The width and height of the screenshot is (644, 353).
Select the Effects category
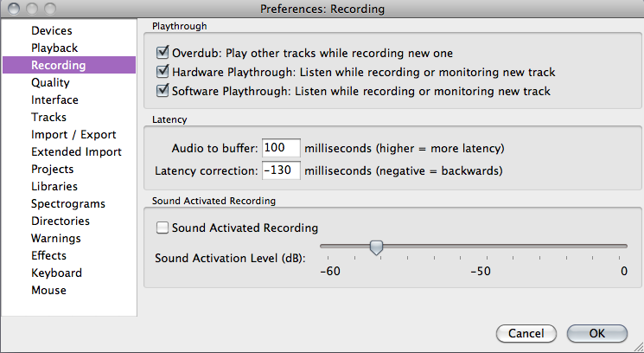(x=49, y=255)
